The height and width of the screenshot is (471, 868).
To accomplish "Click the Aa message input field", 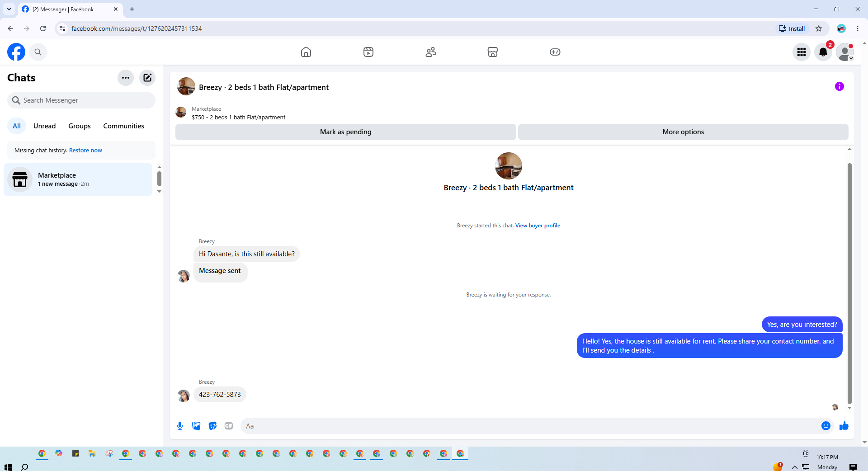I will [x=530, y=426].
